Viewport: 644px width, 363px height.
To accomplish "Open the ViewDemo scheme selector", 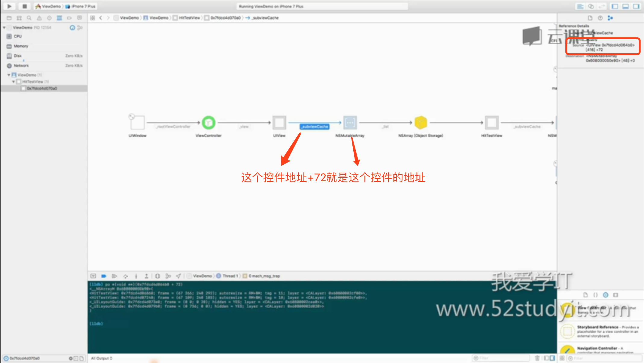I will coord(48,6).
